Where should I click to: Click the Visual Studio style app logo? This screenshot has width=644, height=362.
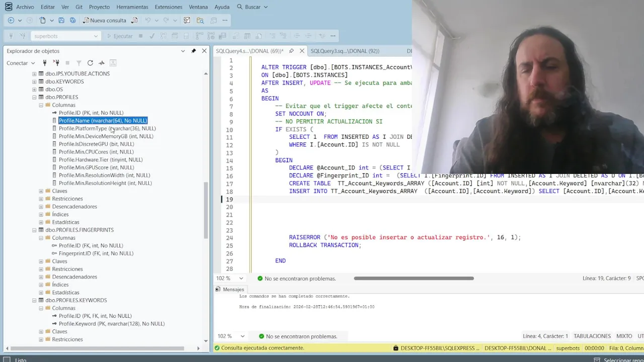point(8,7)
